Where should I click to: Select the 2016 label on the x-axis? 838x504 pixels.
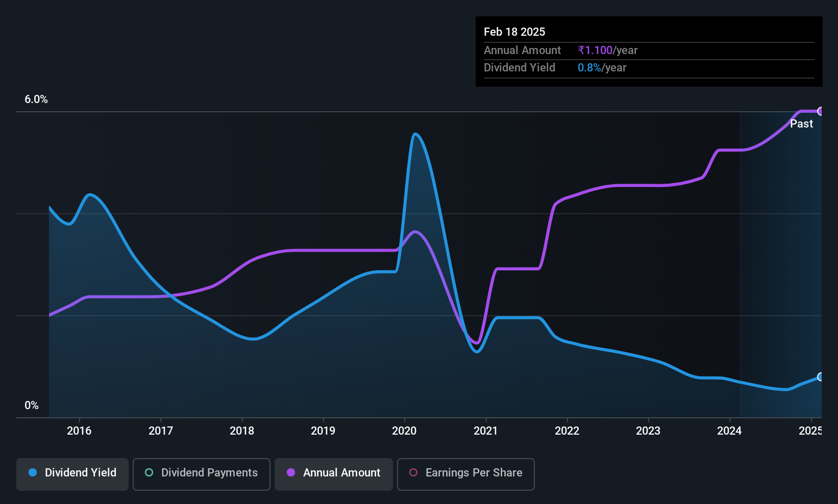tap(79, 431)
